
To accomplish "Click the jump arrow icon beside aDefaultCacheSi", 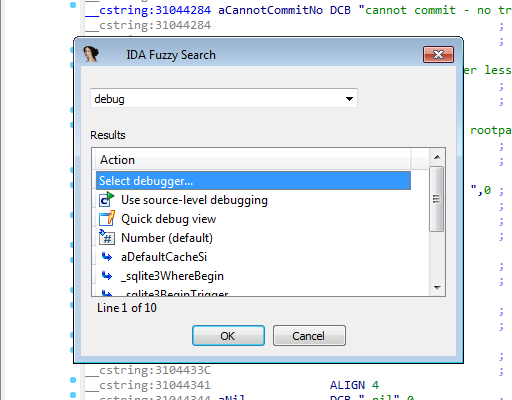I will pyautogui.click(x=107, y=257).
